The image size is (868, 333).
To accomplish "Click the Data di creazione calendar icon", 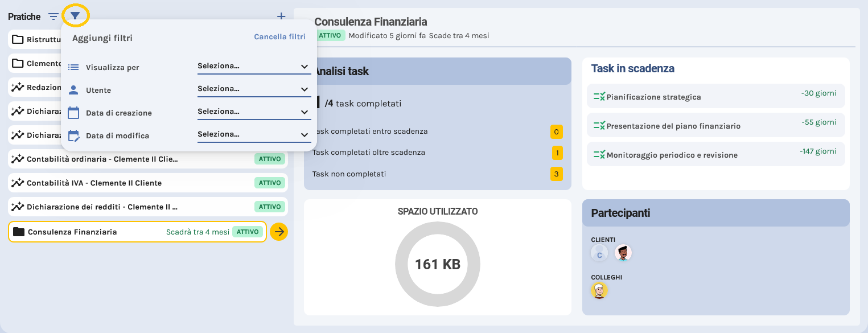I will (73, 112).
